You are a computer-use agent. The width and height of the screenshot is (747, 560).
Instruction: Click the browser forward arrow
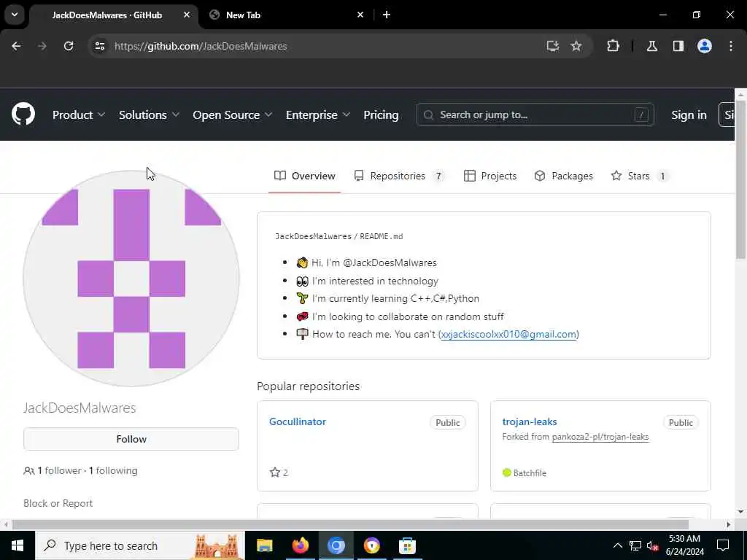pos(42,46)
